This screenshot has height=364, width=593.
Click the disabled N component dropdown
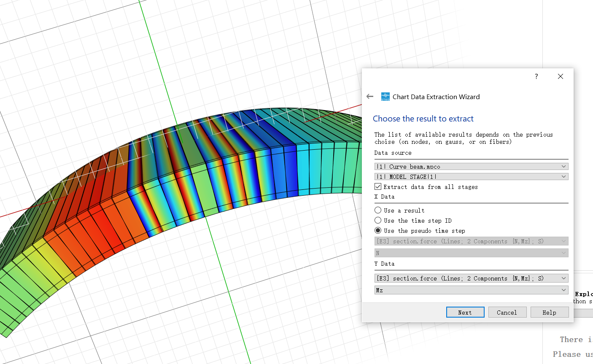[x=471, y=253]
